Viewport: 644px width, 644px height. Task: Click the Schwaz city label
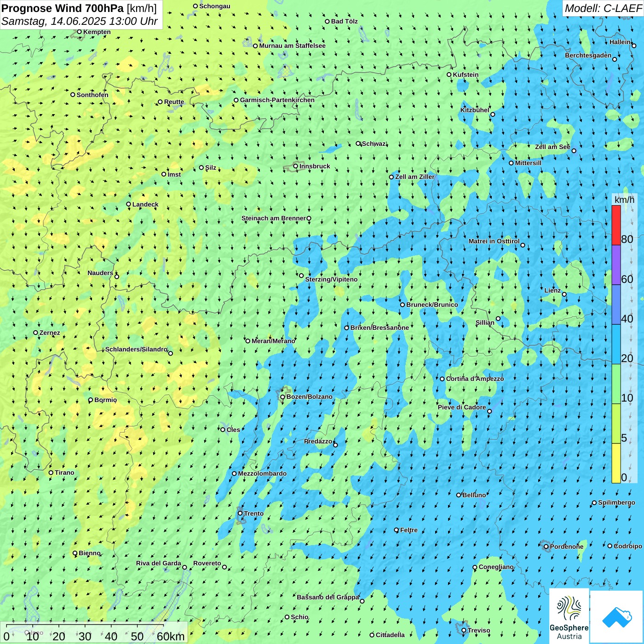(x=374, y=144)
